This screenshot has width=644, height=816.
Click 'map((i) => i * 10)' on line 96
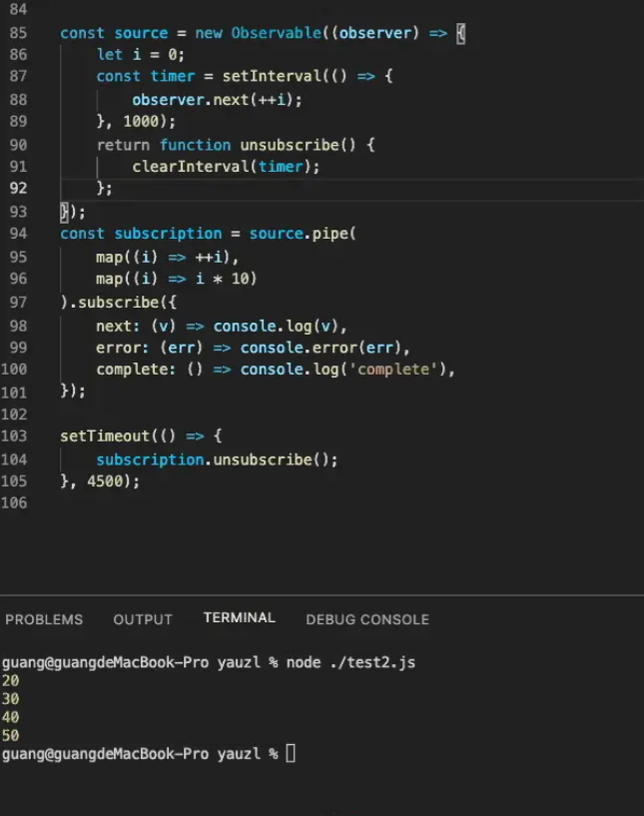[177, 279]
